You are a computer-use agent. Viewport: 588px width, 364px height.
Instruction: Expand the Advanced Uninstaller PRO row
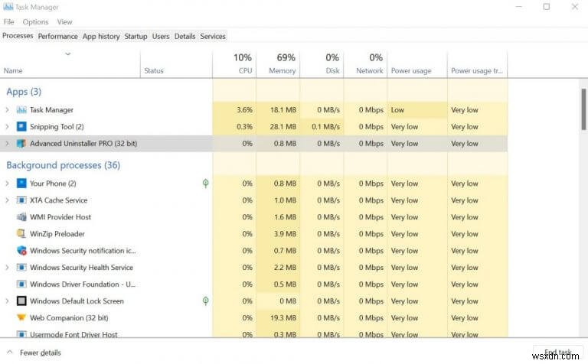[7, 144]
